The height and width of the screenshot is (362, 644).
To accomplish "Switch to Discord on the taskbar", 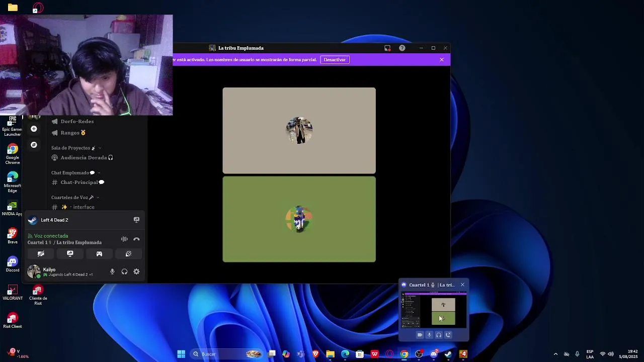I will [434, 354].
